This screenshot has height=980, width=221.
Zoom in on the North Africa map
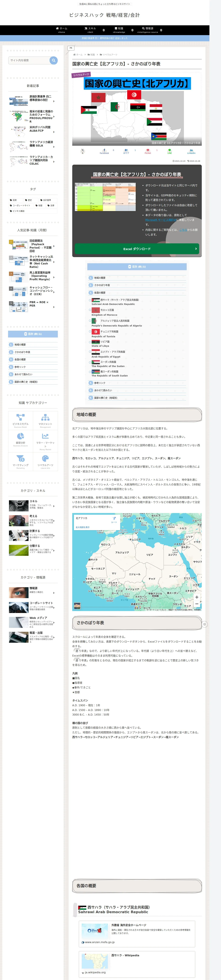click(196, 597)
